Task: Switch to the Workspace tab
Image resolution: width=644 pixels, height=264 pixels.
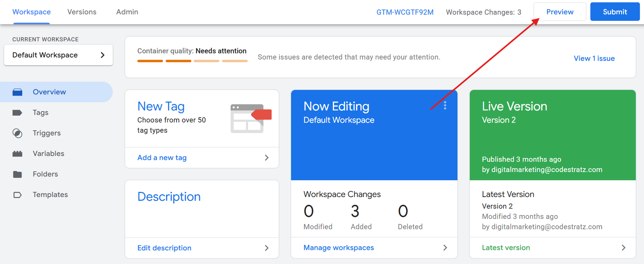Action: pyautogui.click(x=31, y=12)
